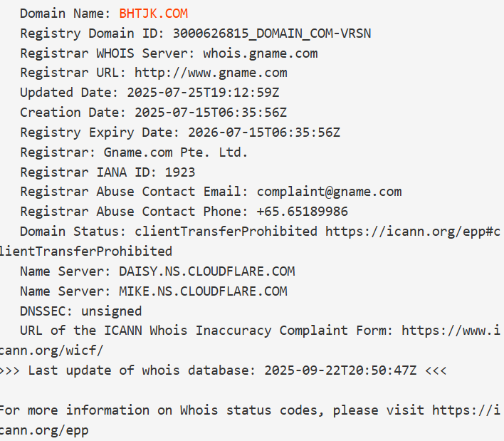
Task: Click the abuse contact phone number
Action: click(302, 212)
